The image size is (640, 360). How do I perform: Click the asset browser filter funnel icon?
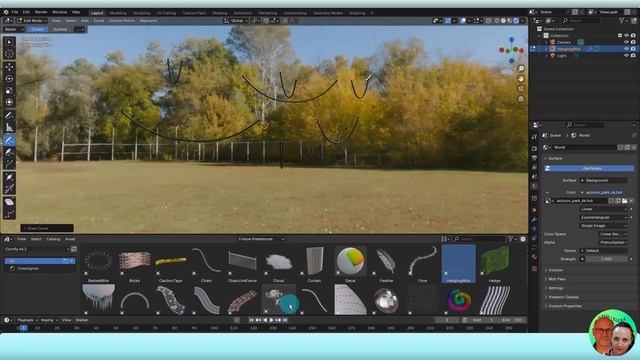pos(510,239)
